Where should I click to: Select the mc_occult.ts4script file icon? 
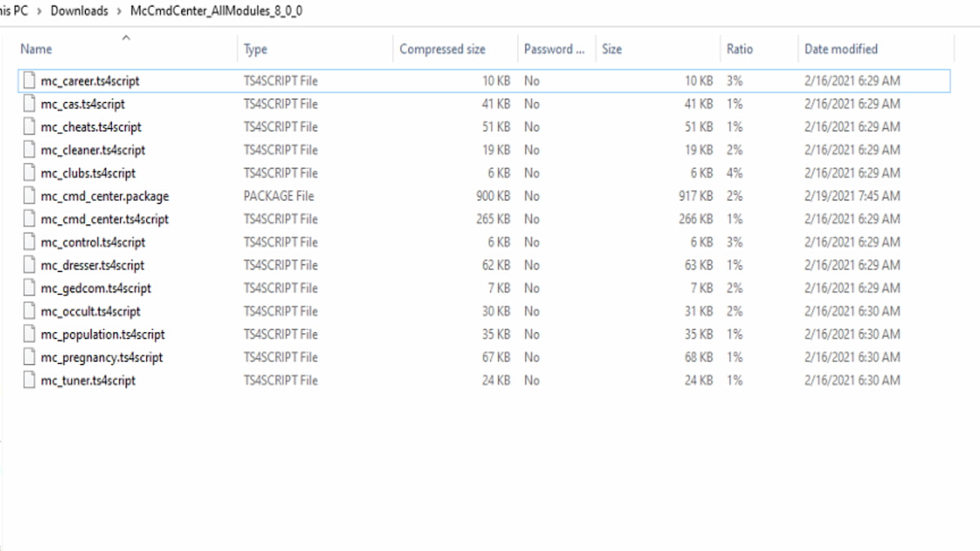(29, 311)
